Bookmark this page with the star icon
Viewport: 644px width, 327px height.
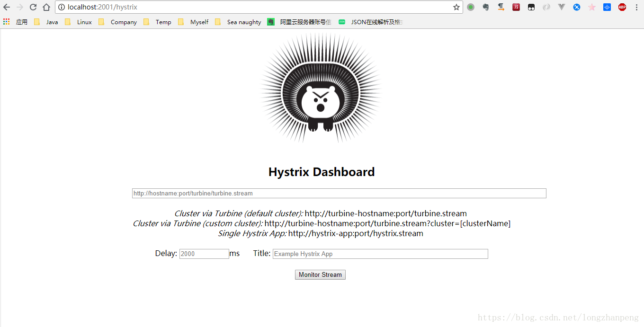coord(456,7)
